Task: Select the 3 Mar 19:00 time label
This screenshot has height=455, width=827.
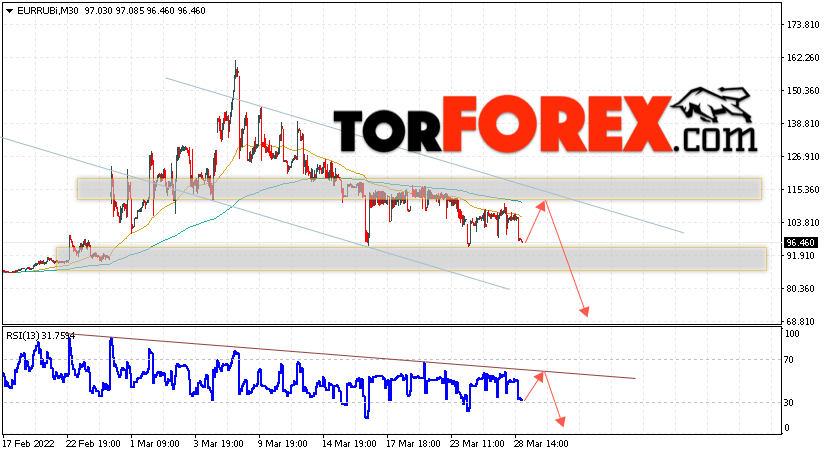Action: (x=219, y=443)
